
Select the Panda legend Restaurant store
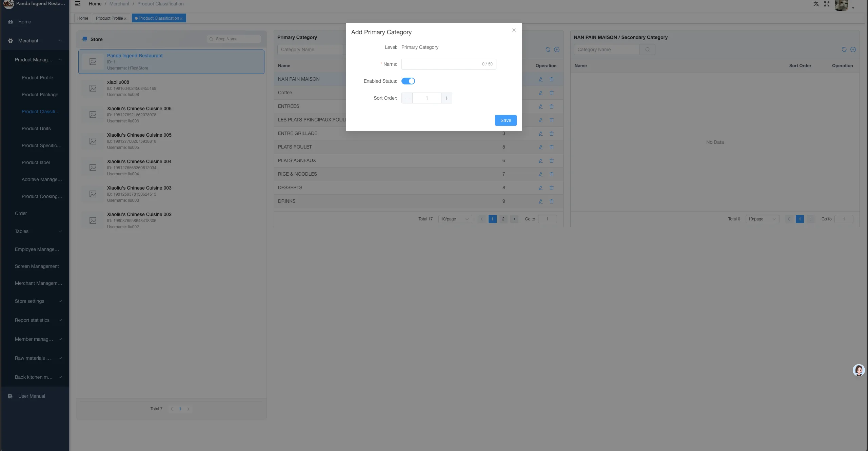tap(171, 62)
